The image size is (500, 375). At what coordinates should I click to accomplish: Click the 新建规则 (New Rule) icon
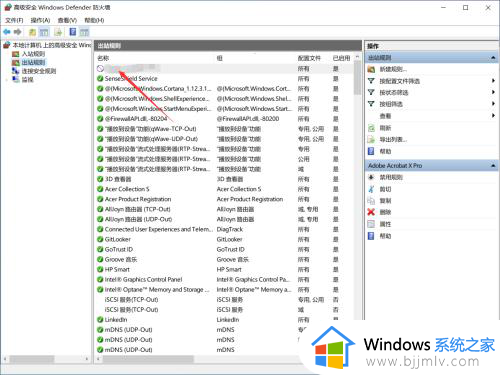pos(371,69)
